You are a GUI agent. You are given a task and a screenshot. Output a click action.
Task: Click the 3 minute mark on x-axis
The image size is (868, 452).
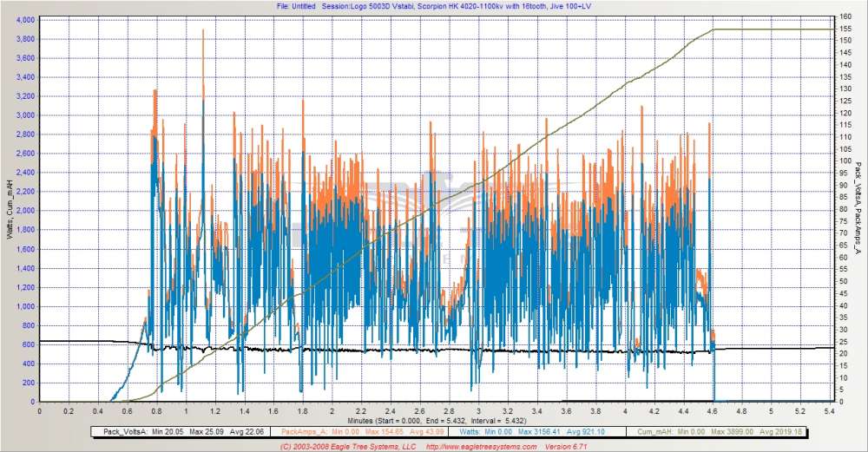click(x=478, y=410)
